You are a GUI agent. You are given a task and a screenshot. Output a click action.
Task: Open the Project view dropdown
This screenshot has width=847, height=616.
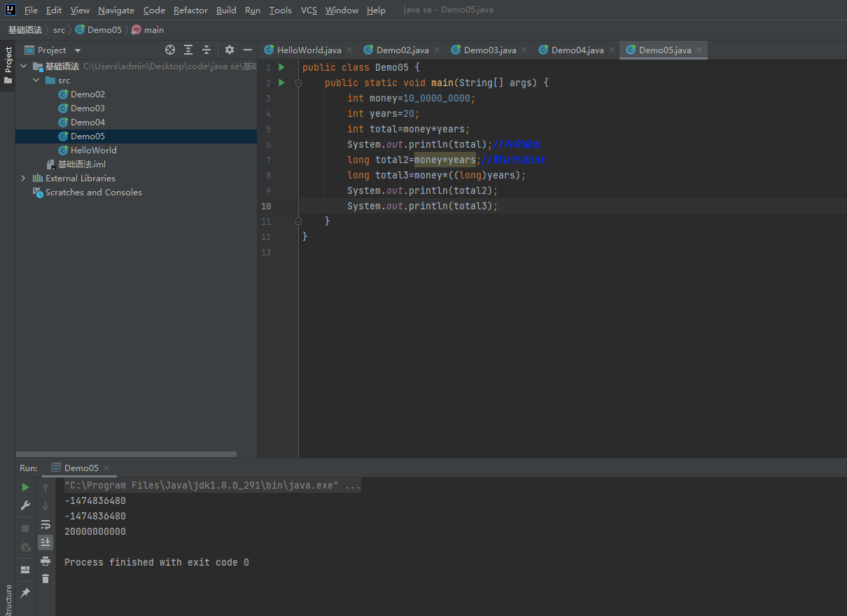[x=78, y=50]
